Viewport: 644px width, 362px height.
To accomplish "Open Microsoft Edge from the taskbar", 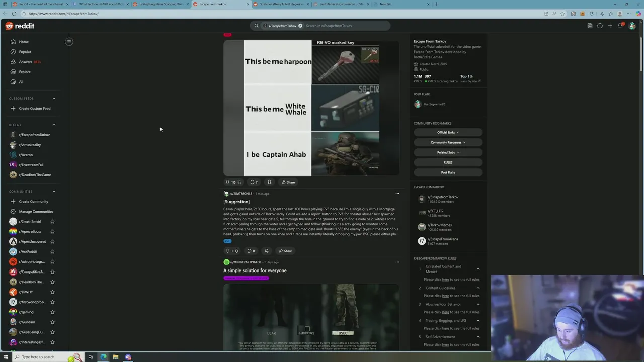I will tap(103, 357).
